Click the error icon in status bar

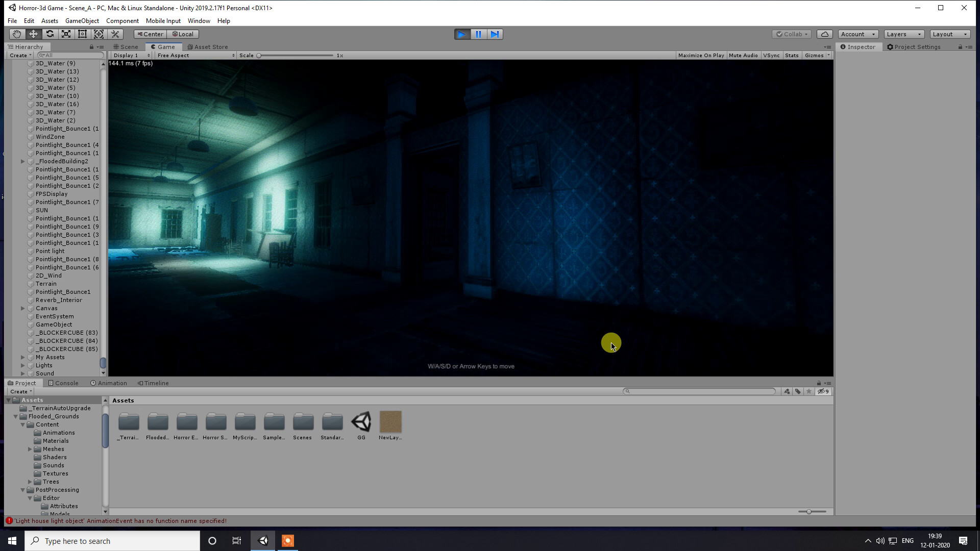[9, 521]
